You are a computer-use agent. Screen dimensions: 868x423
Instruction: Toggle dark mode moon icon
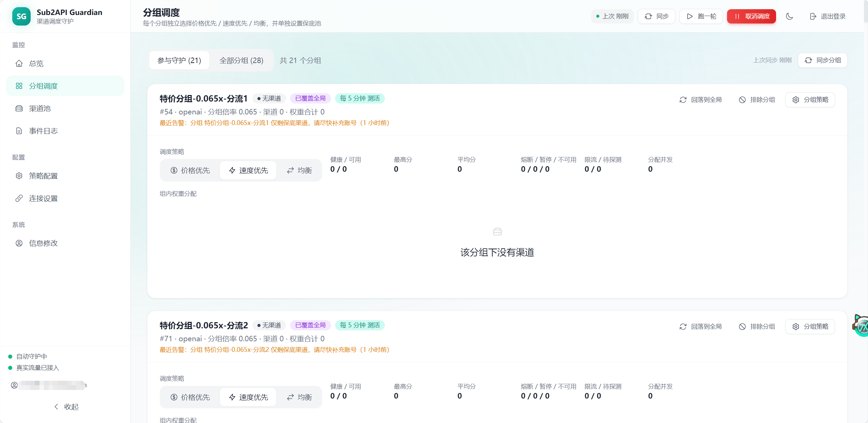789,16
